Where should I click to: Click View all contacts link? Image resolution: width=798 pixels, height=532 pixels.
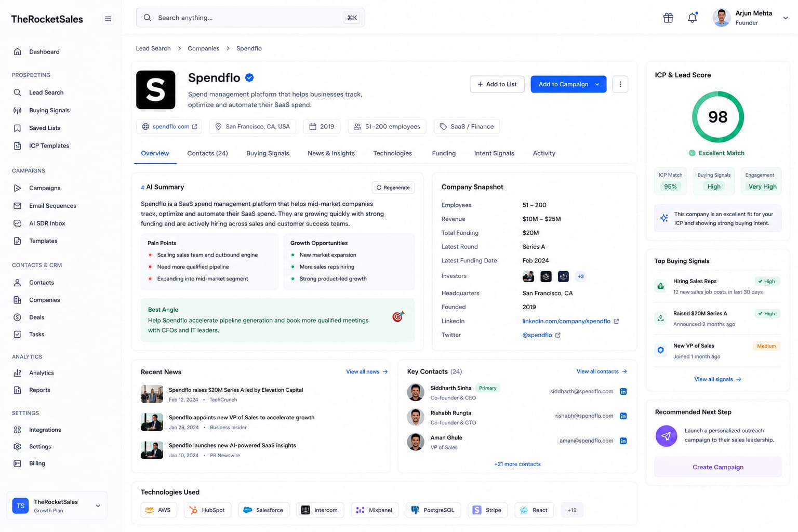pos(602,371)
